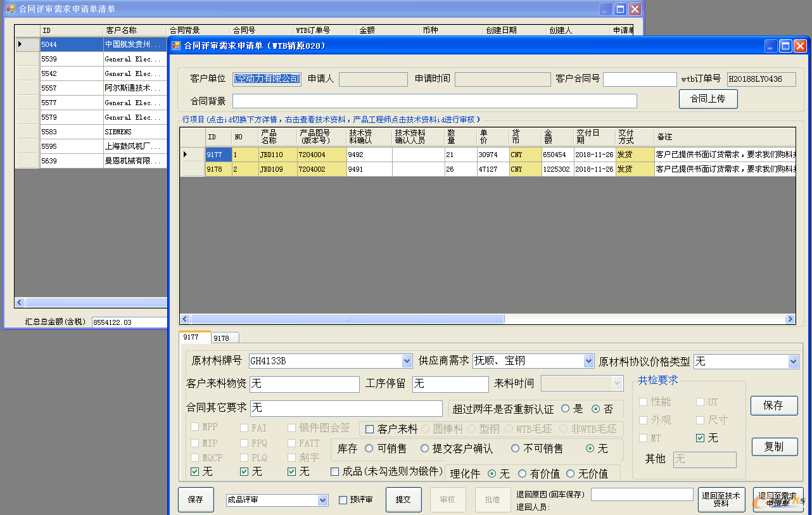Click row 5595 上海鼓风机厂 in the 清单 window

coord(91,146)
